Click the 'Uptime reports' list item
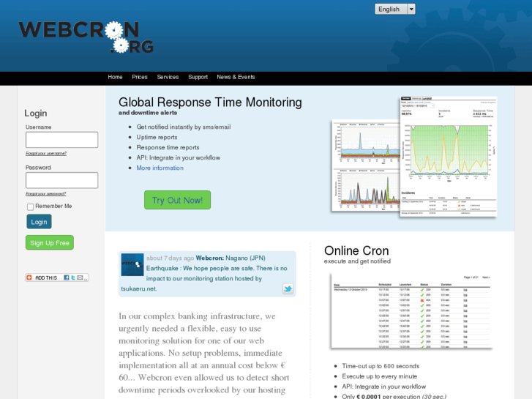 point(157,137)
